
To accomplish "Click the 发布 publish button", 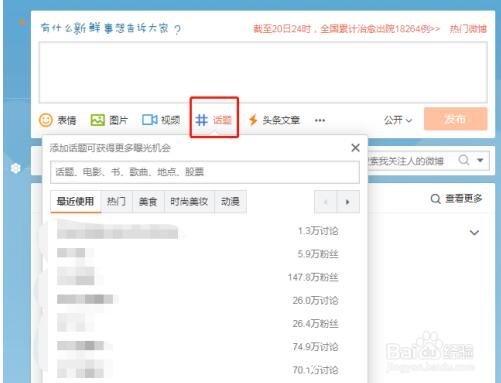I will pos(455,119).
